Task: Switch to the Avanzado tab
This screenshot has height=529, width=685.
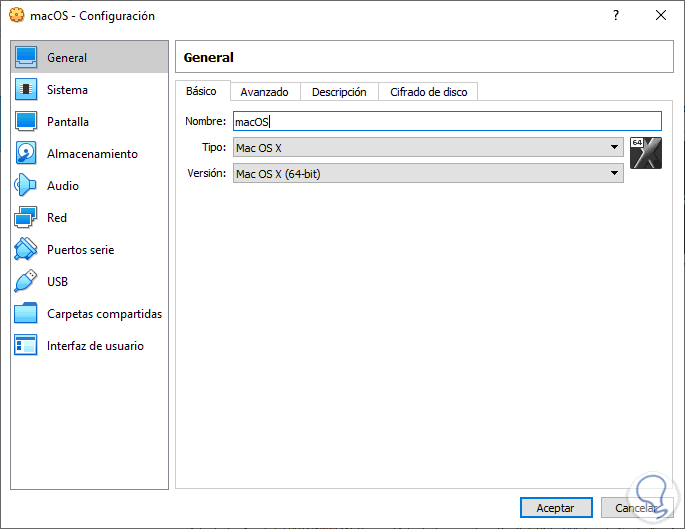Action: pyautogui.click(x=264, y=92)
